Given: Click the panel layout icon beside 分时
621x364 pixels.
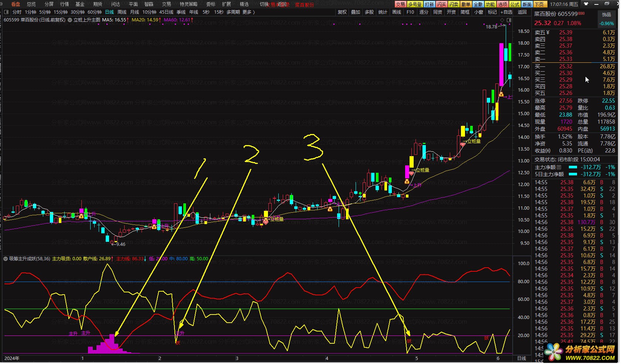Looking at the screenshot, I should (x=6, y=12).
